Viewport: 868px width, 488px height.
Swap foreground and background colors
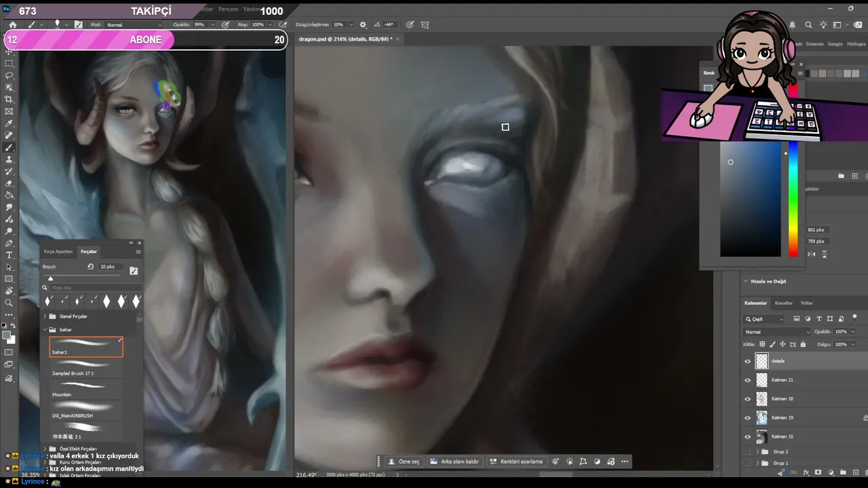14,326
